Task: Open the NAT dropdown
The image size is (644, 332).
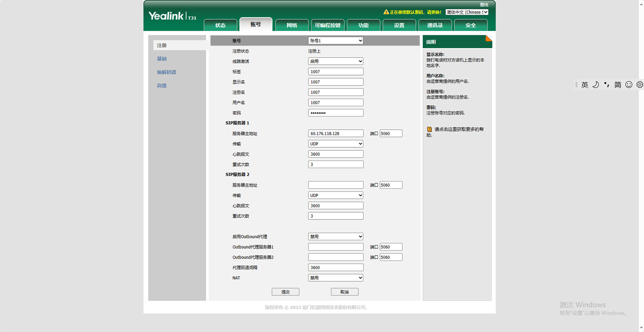Action: (336, 278)
